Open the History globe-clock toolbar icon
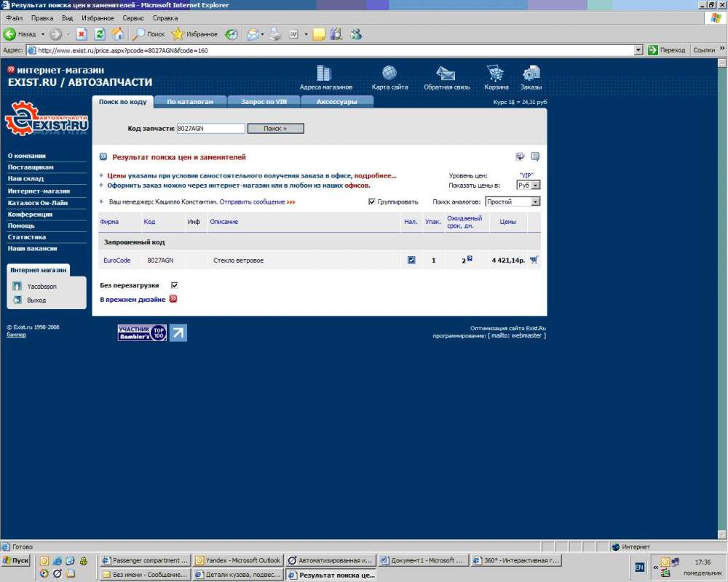The width and height of the screenshot is (728, 582). click(232, 34)
